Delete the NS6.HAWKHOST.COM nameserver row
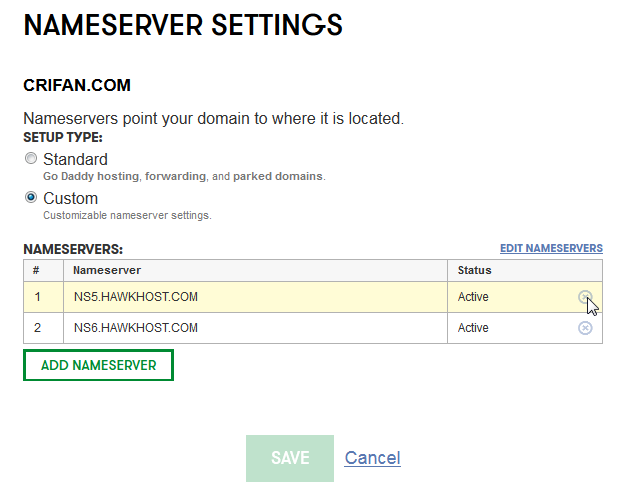Viewport: 624px width, 501px height. pos(585,328)
